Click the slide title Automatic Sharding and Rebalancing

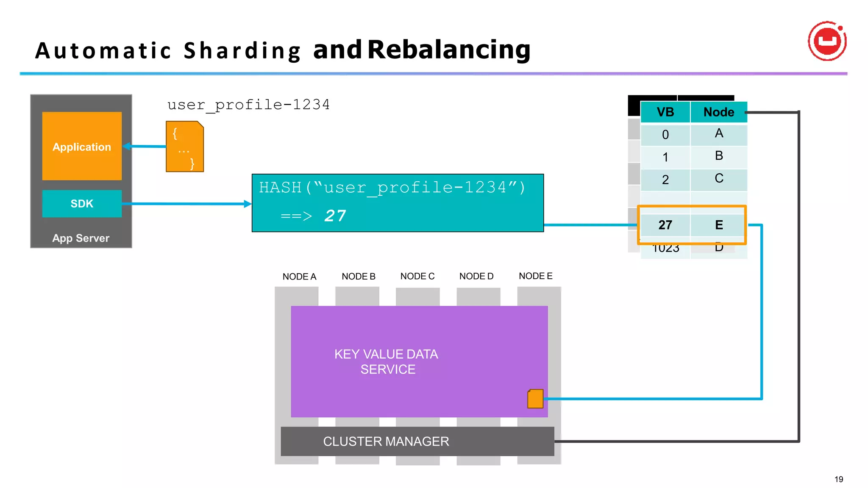point(283,50)
